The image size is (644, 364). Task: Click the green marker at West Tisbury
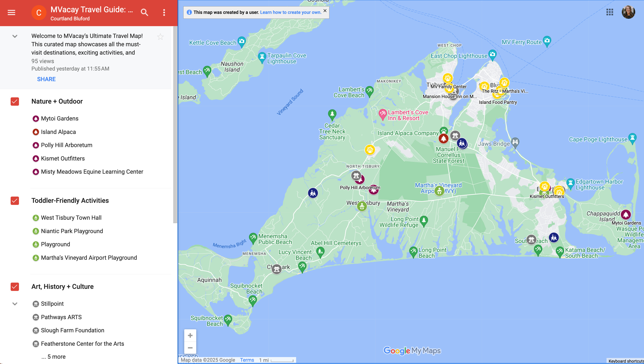coord(362,206)
